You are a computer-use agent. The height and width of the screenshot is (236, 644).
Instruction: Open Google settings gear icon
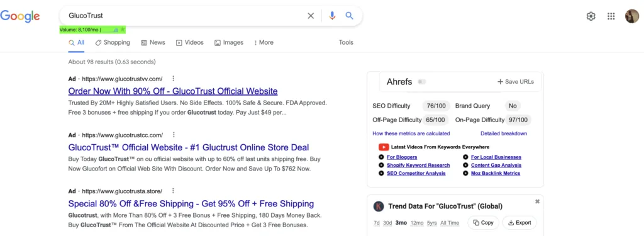tap(591, 16)
